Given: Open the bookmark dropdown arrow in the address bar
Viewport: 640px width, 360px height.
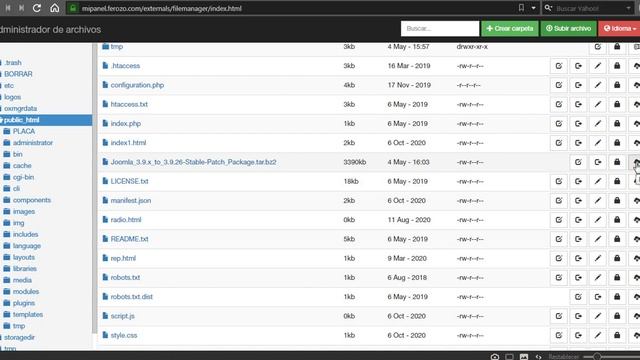Looking at the screenshot, I should [x=533, y=8].
